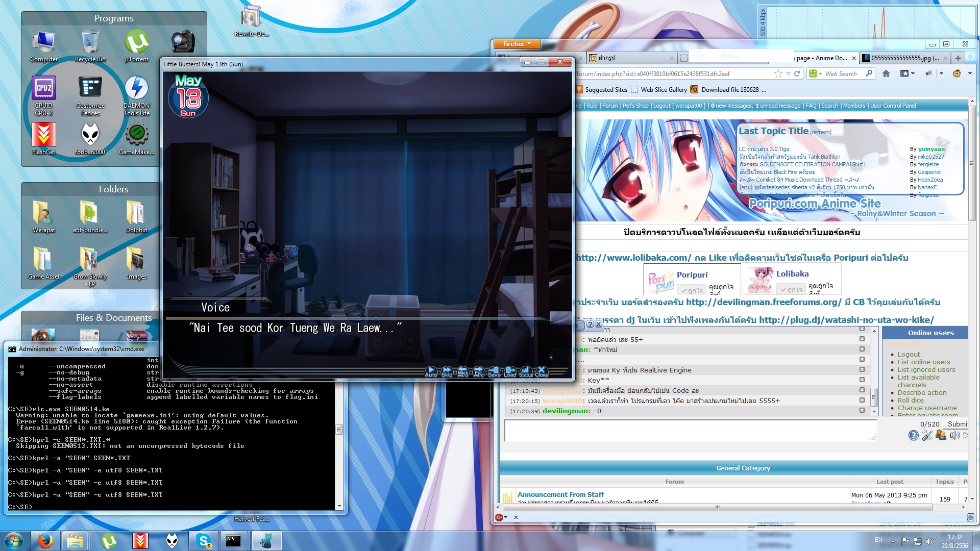
Task: Expand the search engine dropdown
Action: (820, 74)
